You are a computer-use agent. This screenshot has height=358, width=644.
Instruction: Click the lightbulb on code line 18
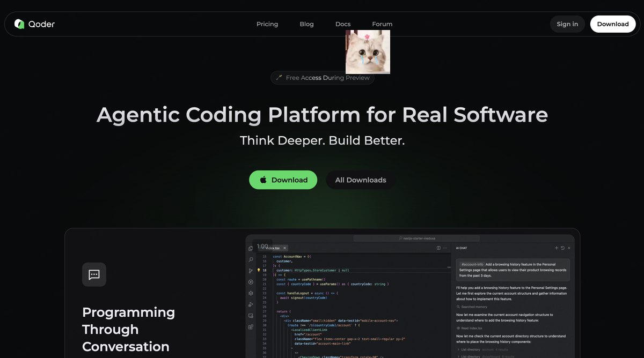click(x=259, y=271)
